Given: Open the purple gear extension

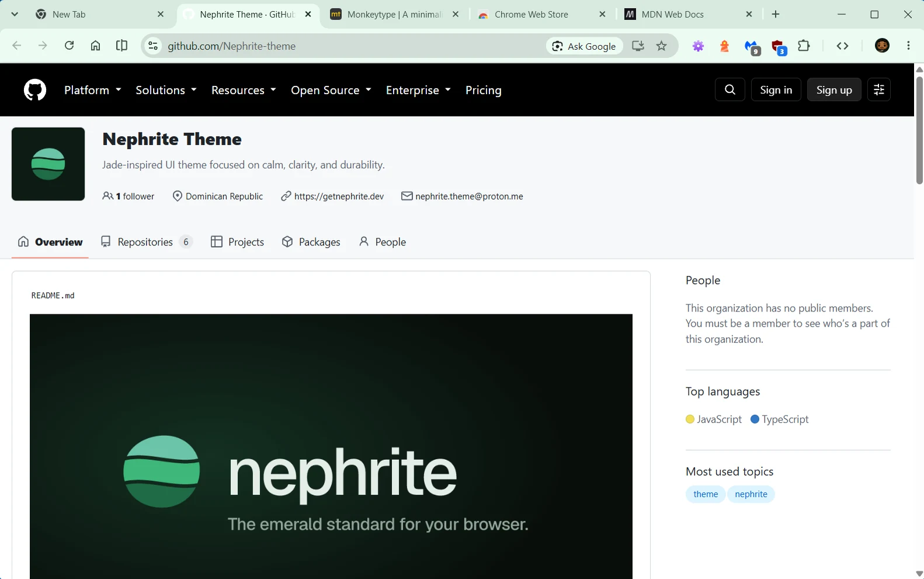Looking at the screenshot, I should click(x=698, y=46).
